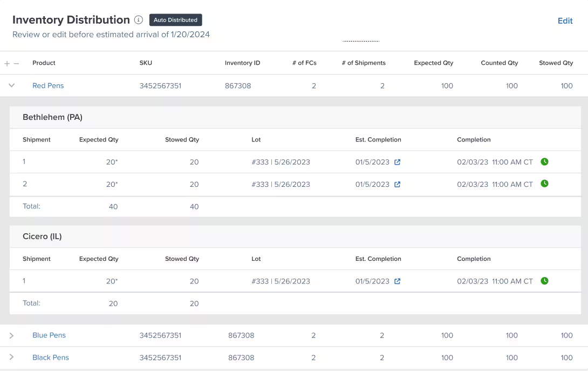Viewport: 588px width, 371px height.
Task: Expand the Black Pens row
Action: [11, 357]
